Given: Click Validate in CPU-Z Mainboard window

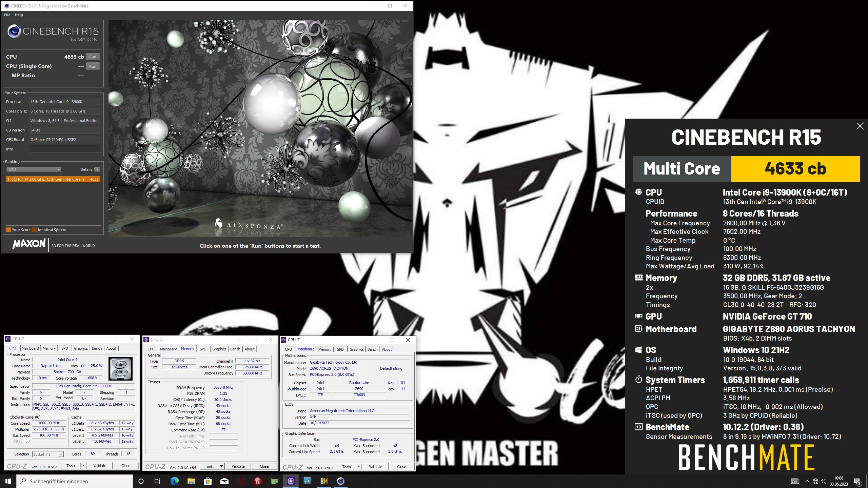Looking at the screenshot, I should pos(375,467).
